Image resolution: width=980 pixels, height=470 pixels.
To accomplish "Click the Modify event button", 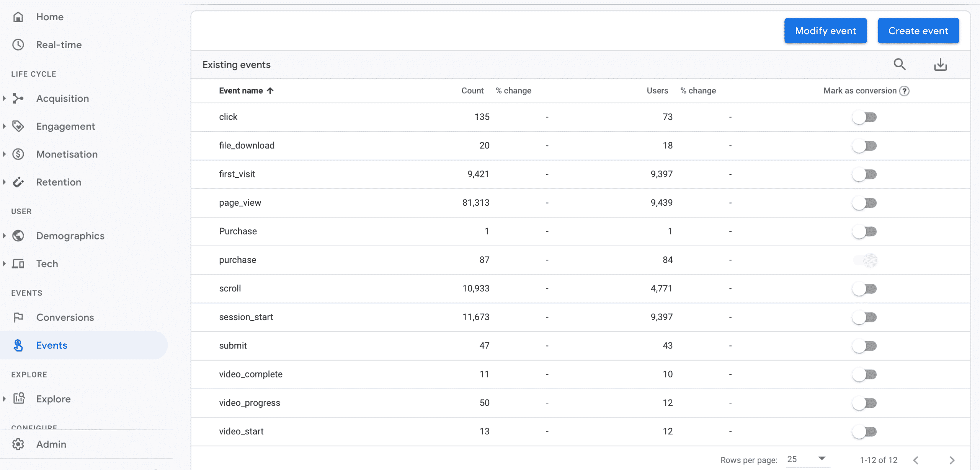I will pos(826,30).
